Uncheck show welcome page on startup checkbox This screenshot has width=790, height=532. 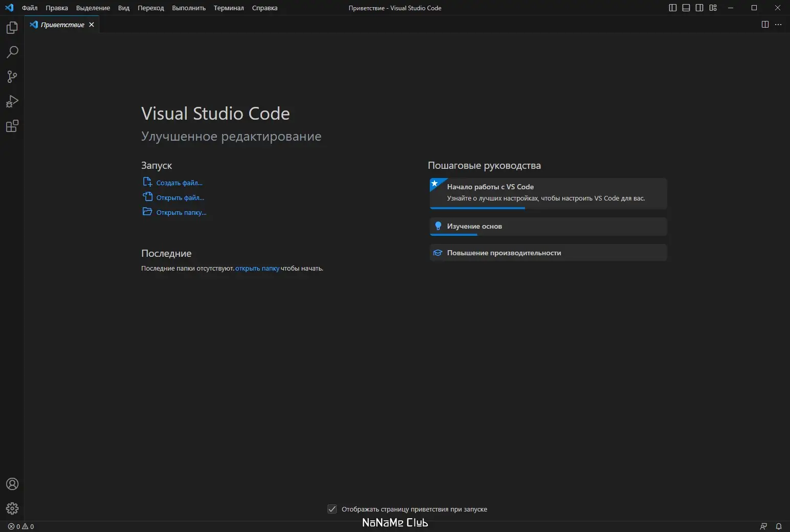coord(332,509)
